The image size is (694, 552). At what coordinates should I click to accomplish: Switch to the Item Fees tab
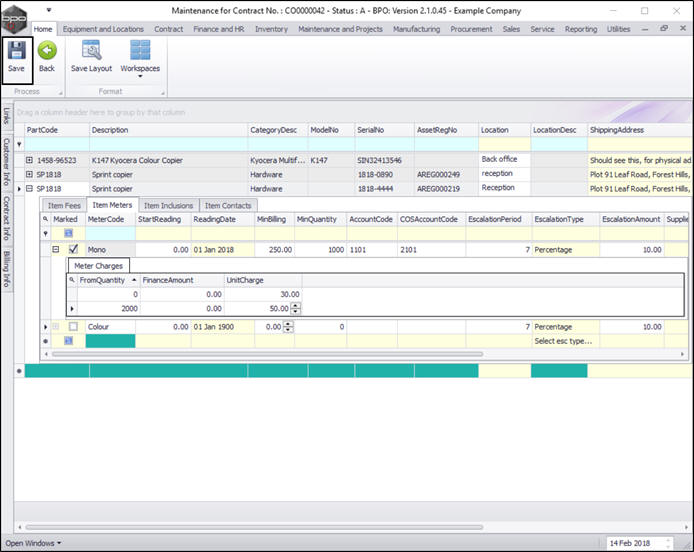tap(64, 205)
